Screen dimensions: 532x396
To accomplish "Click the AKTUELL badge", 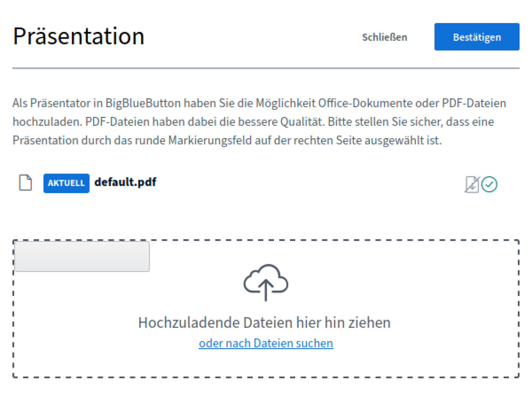I will pyautogui.click(x=66, y=183).
